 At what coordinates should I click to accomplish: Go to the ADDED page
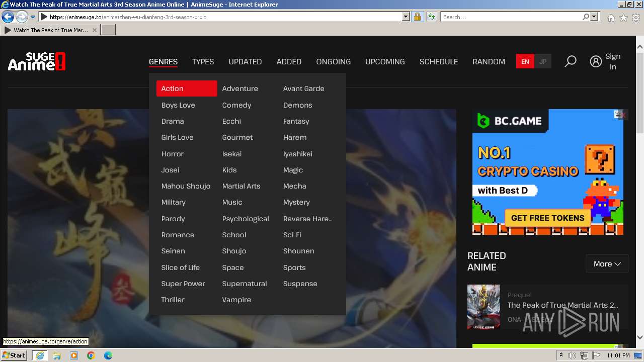[289, 61]
